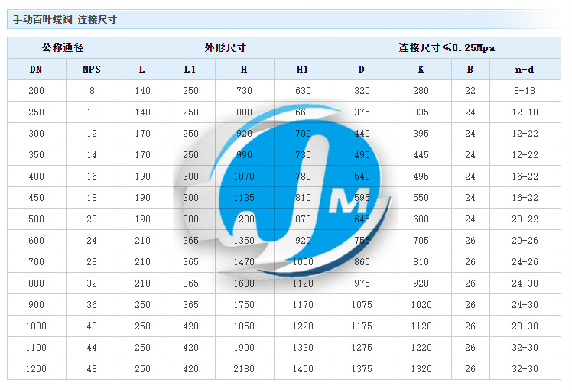This screenshot has height=392, width=572.
Task: Click the 'n-d' column header
Action: point(525,70)
